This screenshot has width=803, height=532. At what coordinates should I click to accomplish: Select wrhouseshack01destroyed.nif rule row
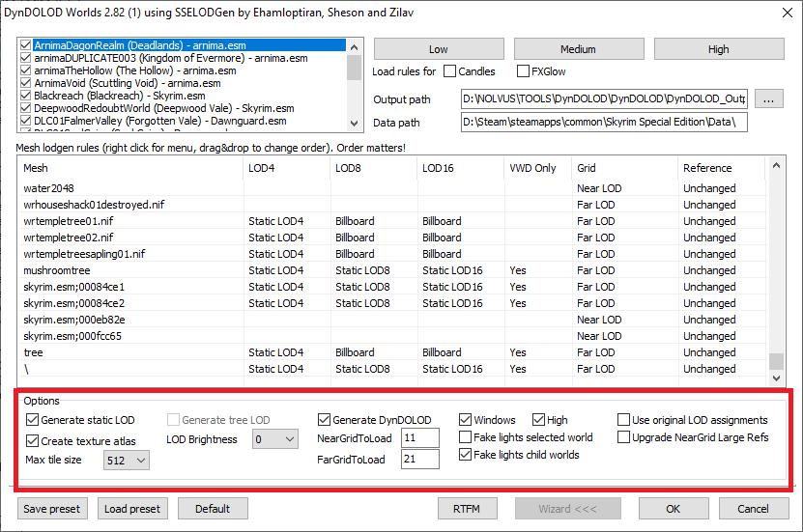pyautogui.click(x=393, y=205)
